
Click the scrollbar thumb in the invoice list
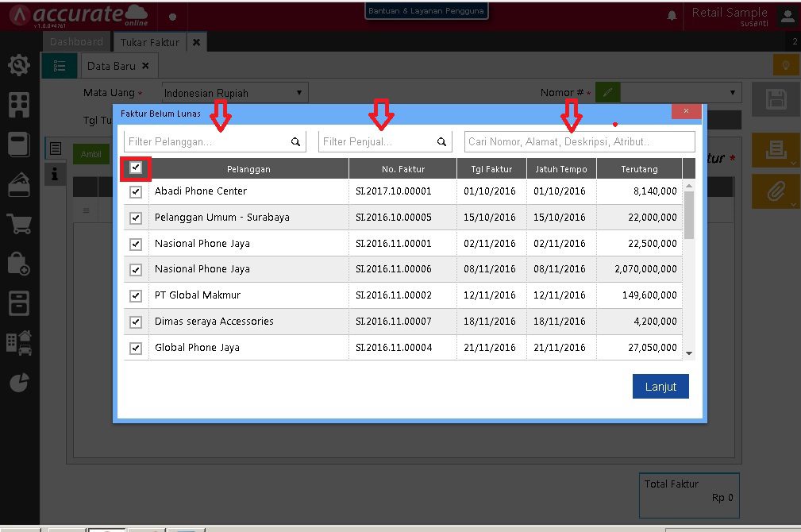(x=688, y=215)
